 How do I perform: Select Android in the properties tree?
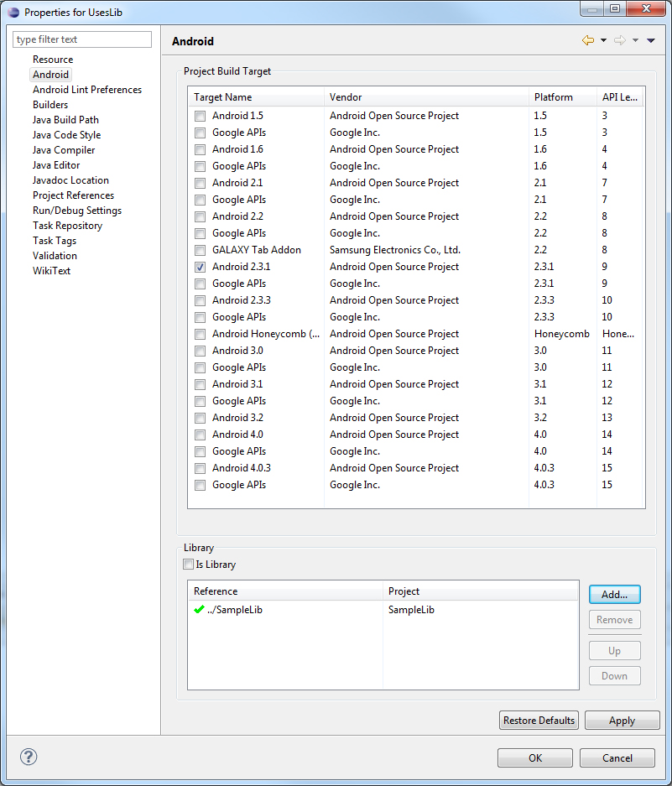click(50, 74)
